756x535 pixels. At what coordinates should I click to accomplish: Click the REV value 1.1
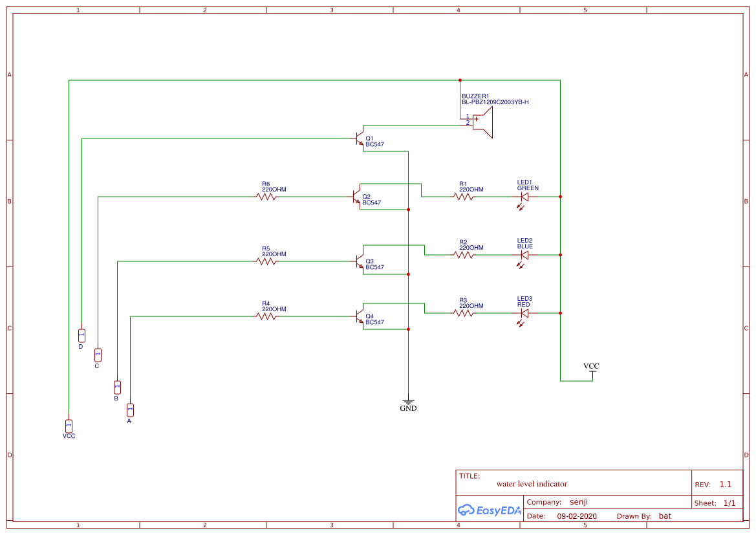(x=726, y=485)
